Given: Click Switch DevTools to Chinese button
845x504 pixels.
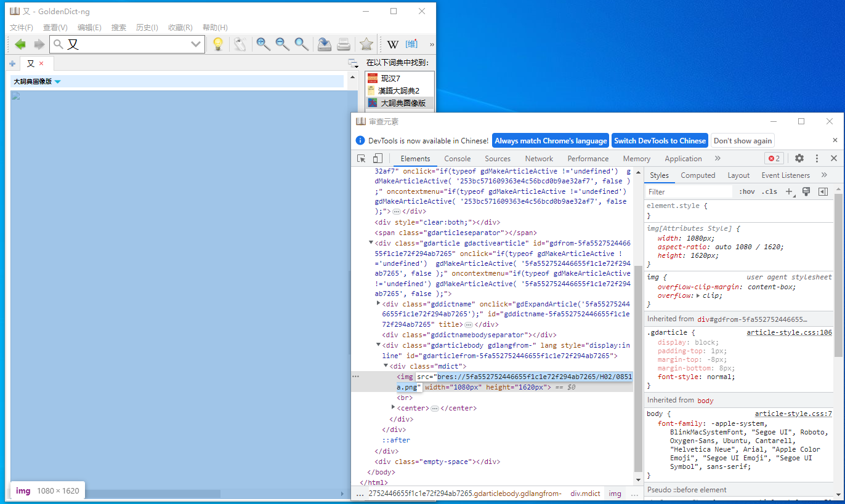Looking at the screenshot, I should [660, 140].
